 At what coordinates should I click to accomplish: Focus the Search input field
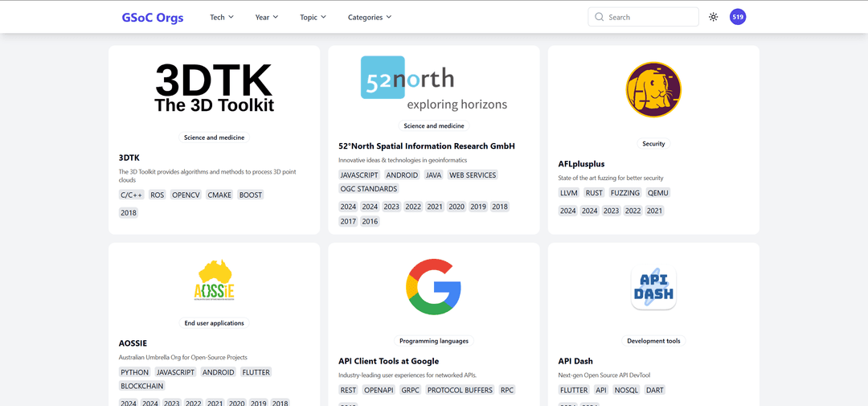click(x=643, y=17)
